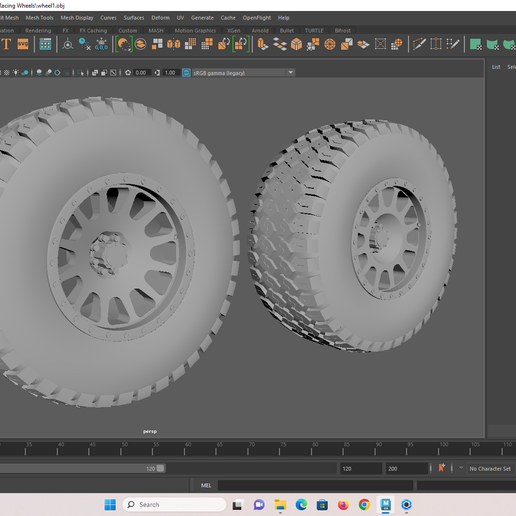This screenshot has width=516, height=516.
Task: Click the second green UV mapping icon
Action: (493, 44)
